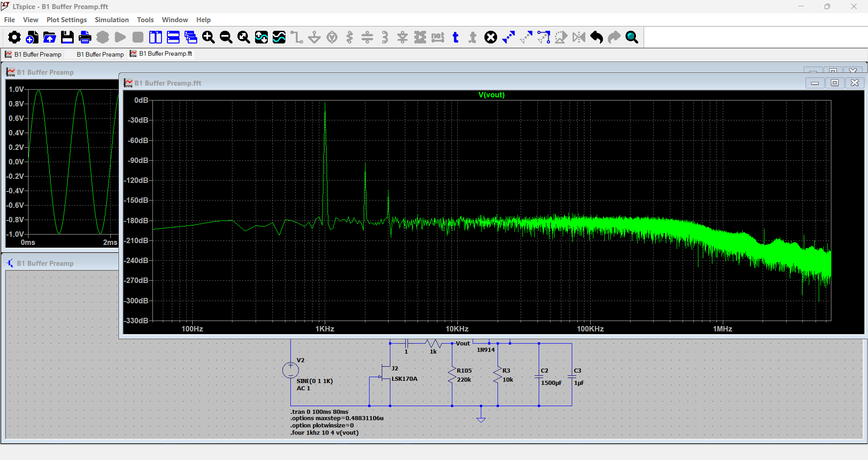Close the B1 Buffer Preamp.fft child window
Viewport: 868px width, 460px height.
854,83
